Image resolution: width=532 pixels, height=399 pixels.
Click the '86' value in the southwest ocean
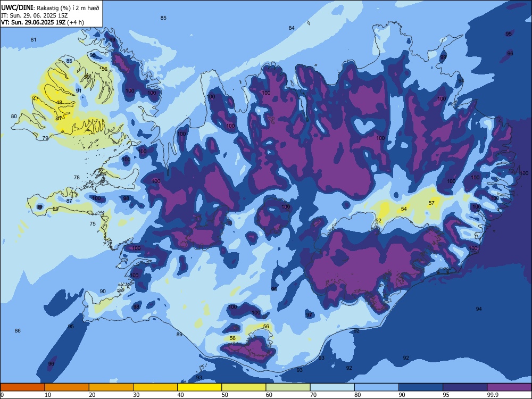point(18,330)
